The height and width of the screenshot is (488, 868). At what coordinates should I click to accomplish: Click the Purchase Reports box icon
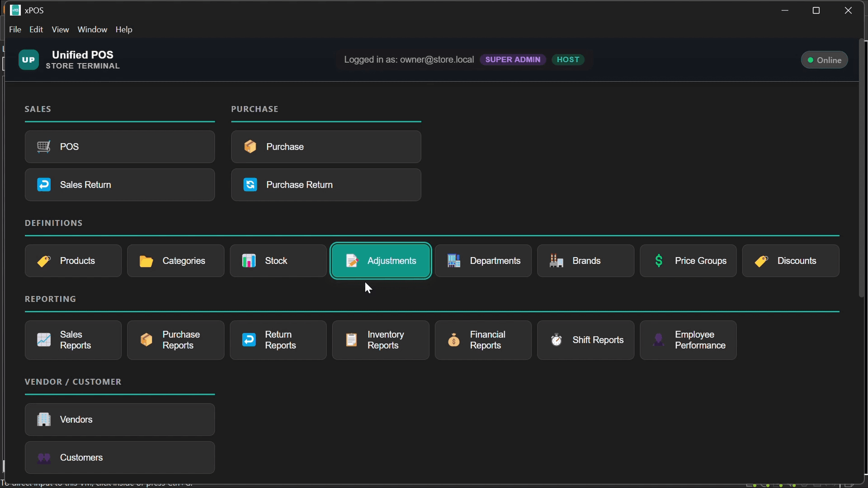pos(146,340)
